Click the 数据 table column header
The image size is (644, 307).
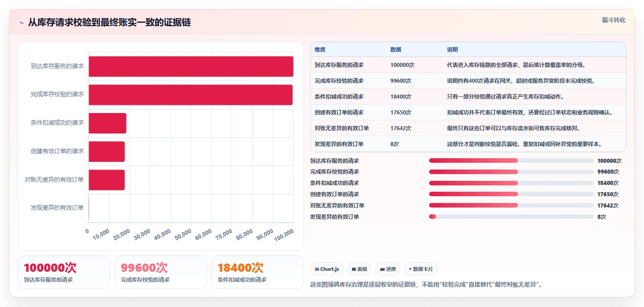[x=396, y=49]
